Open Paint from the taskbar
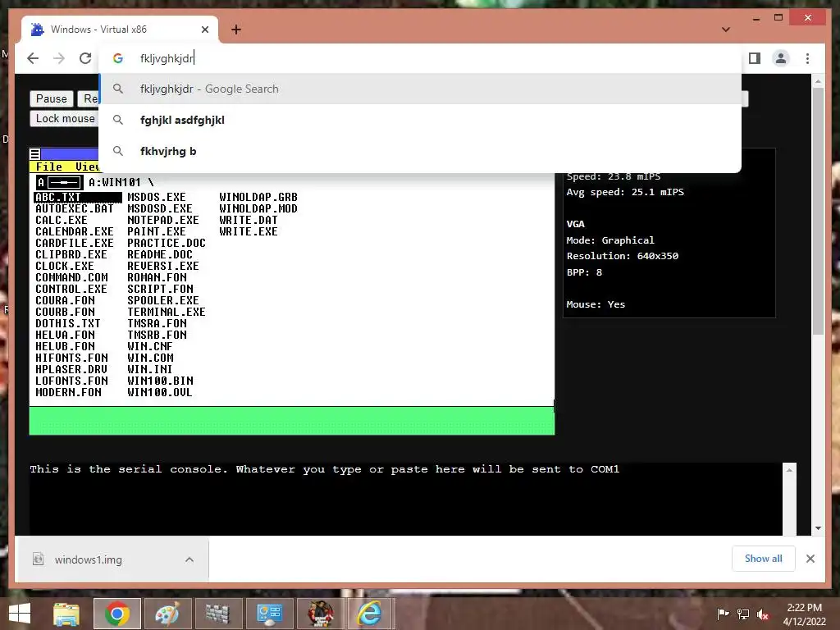 coord(167,614)
